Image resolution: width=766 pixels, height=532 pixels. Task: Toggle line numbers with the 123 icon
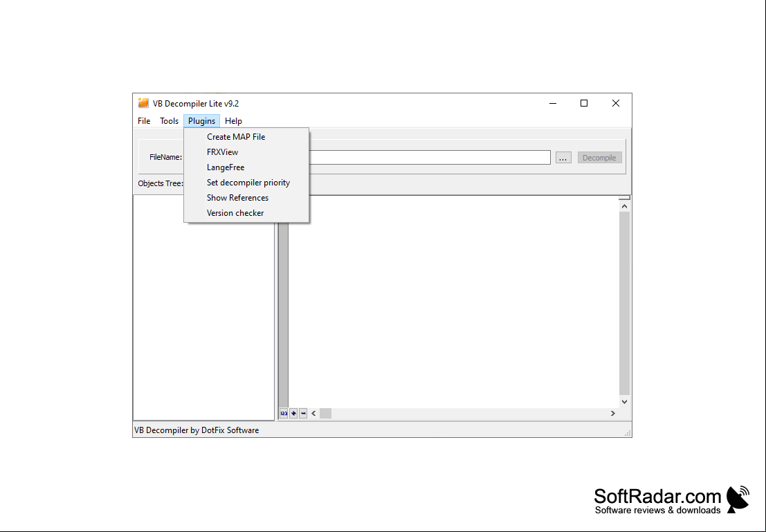click(x=284, y=413)
